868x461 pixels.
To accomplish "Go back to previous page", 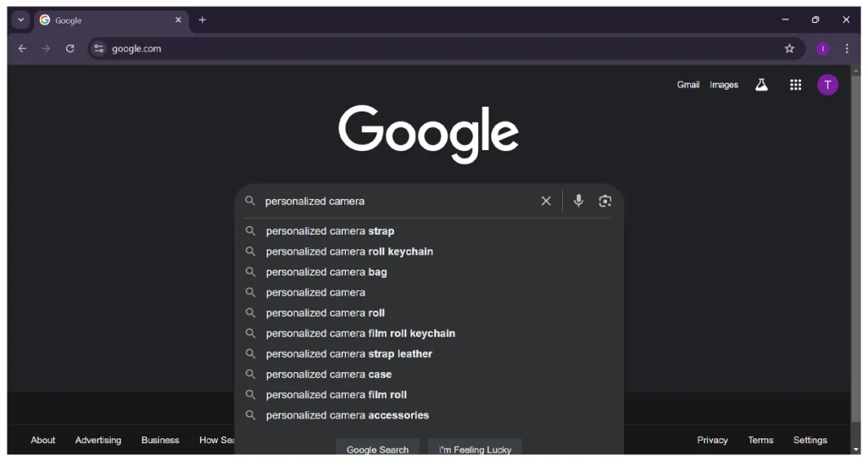I will (22, 48).
